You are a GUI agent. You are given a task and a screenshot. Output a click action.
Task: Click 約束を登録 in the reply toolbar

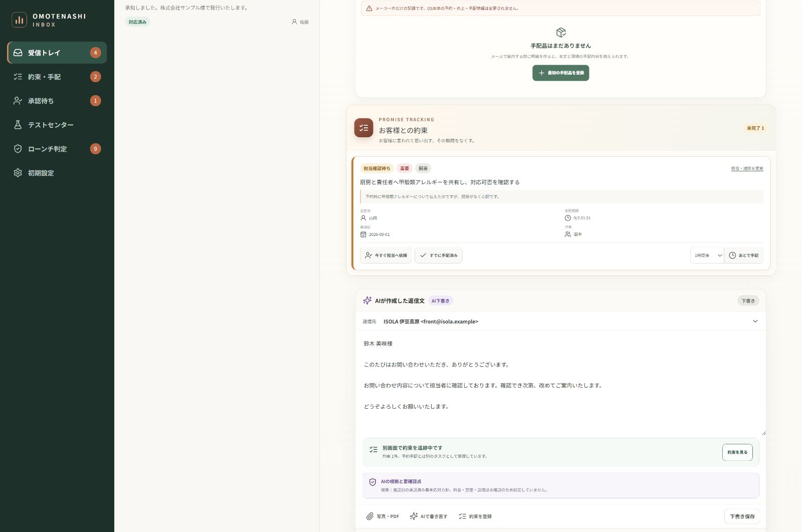[x=475, y=516]
